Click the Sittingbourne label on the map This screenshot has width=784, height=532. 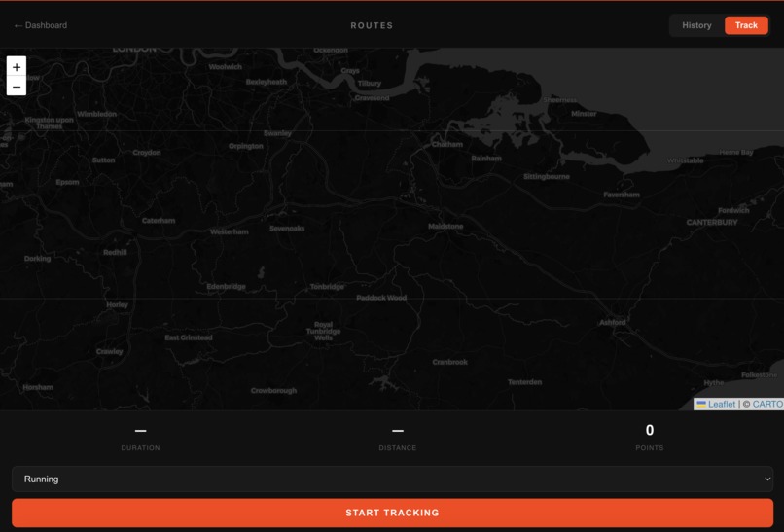(547, 176)
